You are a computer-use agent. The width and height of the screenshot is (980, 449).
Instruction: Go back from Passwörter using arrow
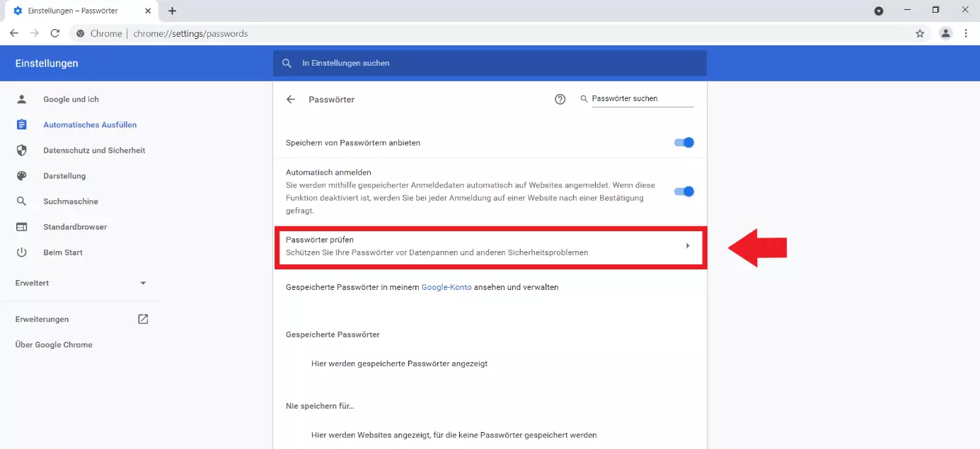coord(291,100)
